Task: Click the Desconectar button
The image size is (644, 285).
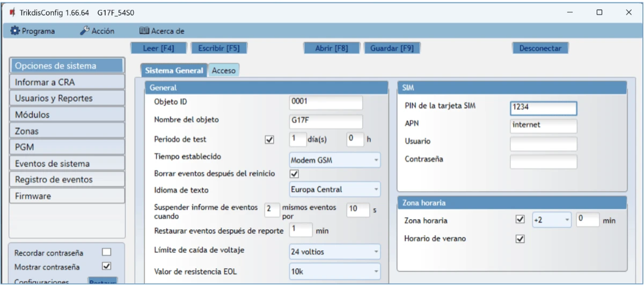Action: (540, 48)
